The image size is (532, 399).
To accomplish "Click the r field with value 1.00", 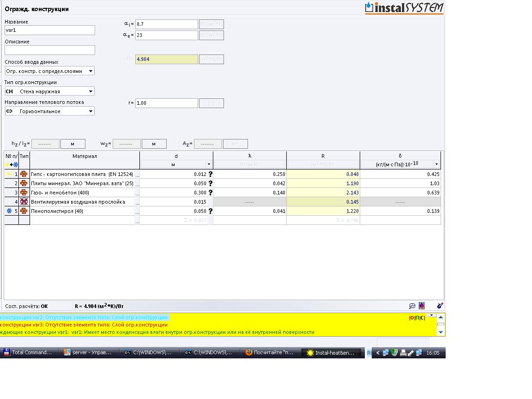I will (167, 103).
